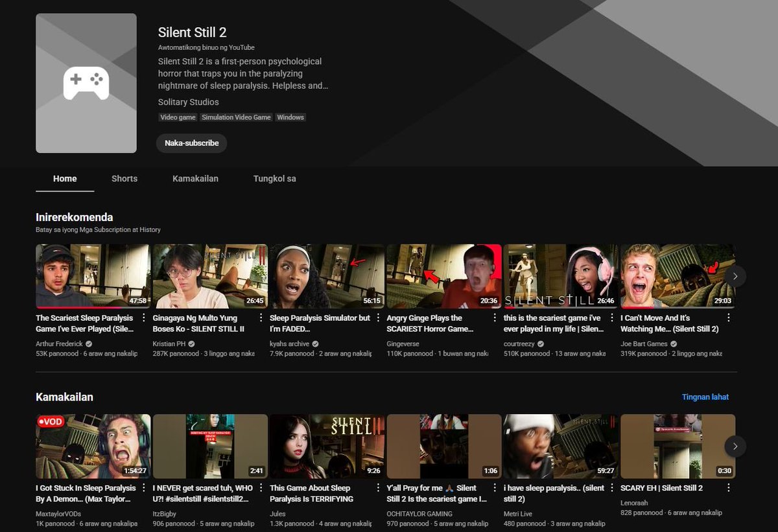Open title 'This Game About Sleep Paralysis Is TERRIFYING'
This screenshot has height=532, width=778.
click(311, 493)
